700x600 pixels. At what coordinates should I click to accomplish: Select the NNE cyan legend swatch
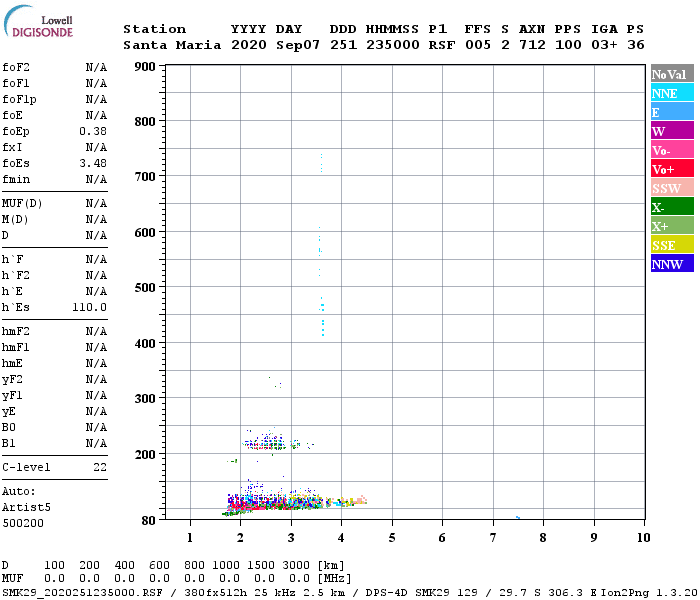pos(672,93)
